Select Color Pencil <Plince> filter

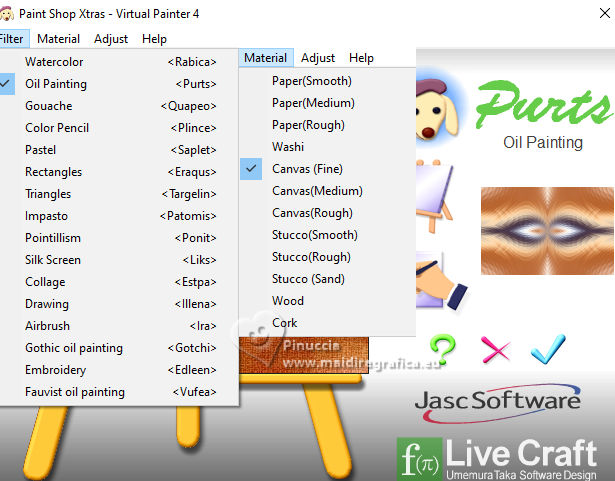click(x=119, y=128)
